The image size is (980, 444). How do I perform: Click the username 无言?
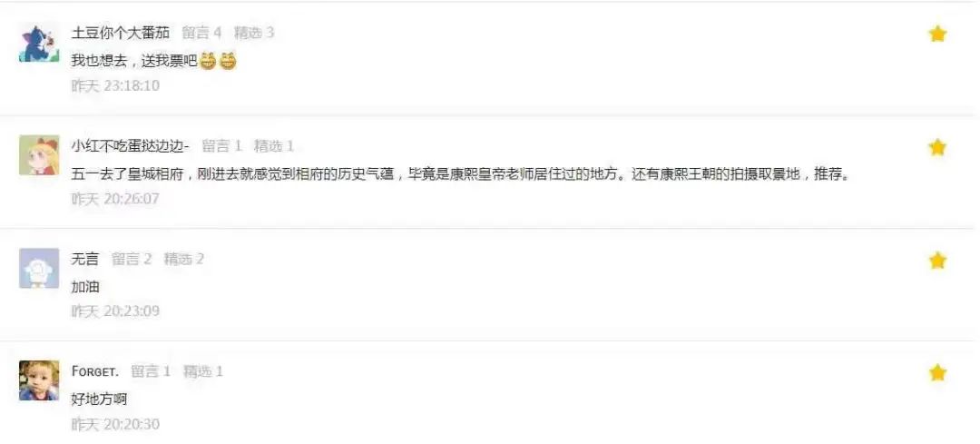click(85, 259)
